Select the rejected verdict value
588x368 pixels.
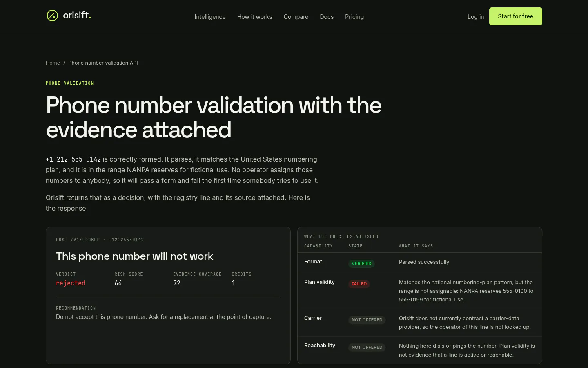click(x=71, y=283)
